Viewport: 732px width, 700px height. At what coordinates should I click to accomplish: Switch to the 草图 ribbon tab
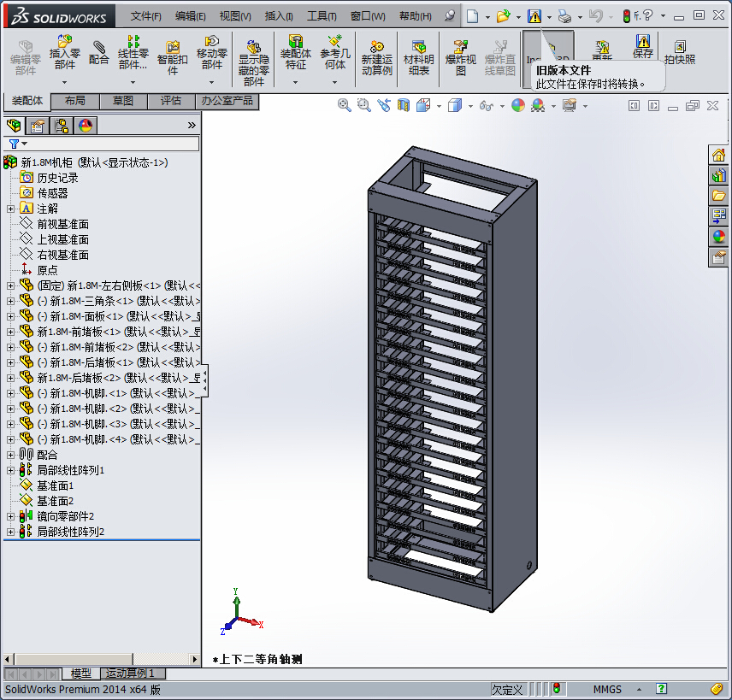123,101
